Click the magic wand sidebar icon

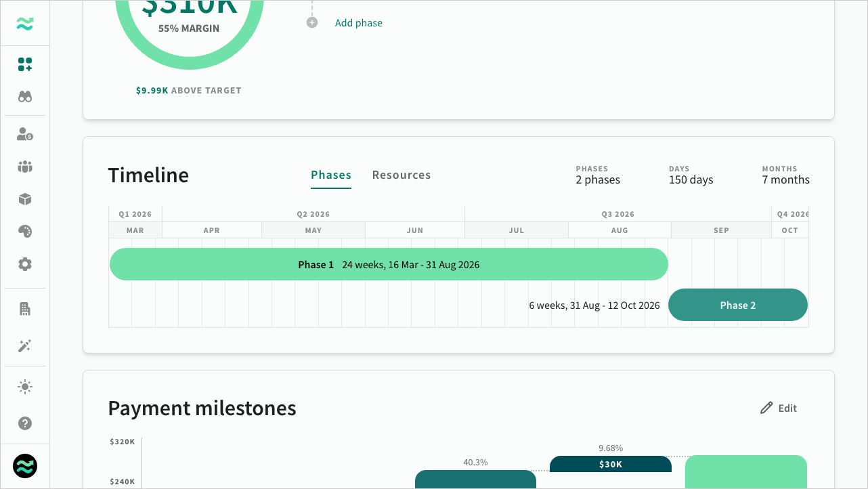(25, 346)
